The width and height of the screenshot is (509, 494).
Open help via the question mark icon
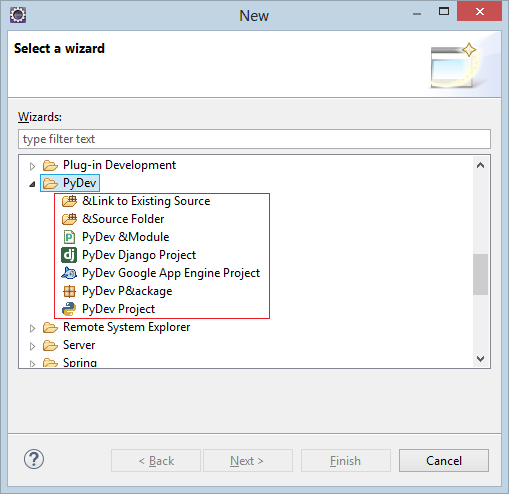(34, 459)
